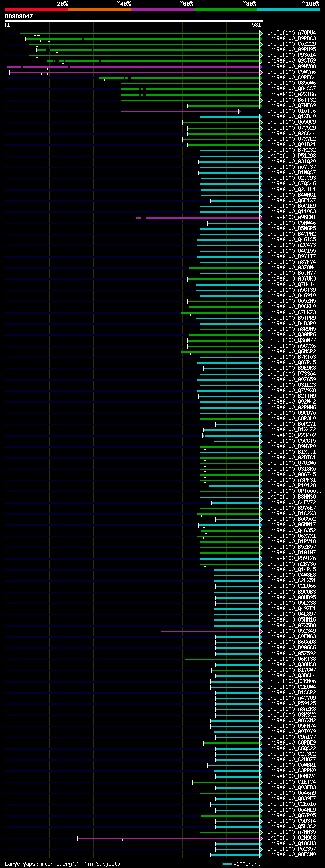Viewport: 325px width, 868px height.
Task: Click the purple alignment bar of UniRef100_Q2N9C8
Action: pos(170,838)
